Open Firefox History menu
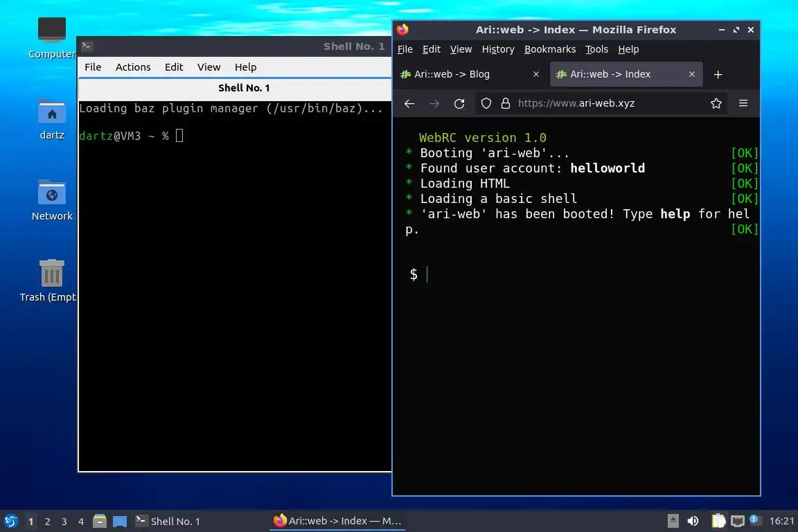The image size is (798, 532). (x=498, y=49)
